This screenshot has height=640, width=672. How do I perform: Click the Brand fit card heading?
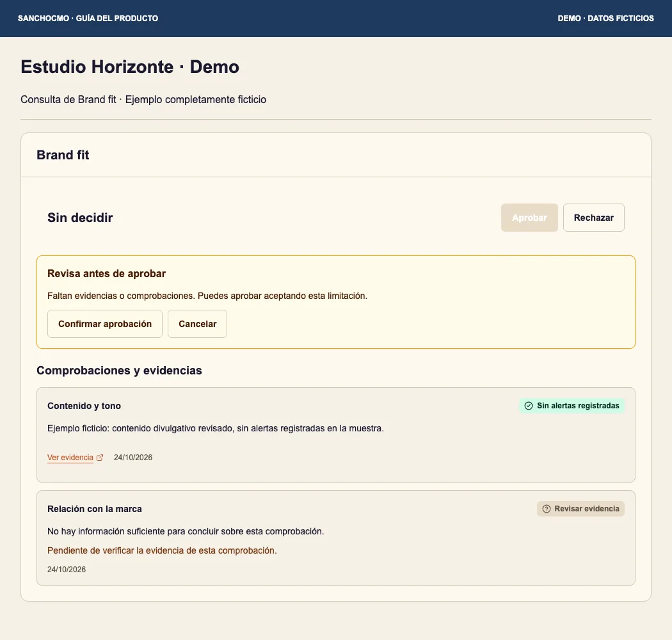click(63, 155)
